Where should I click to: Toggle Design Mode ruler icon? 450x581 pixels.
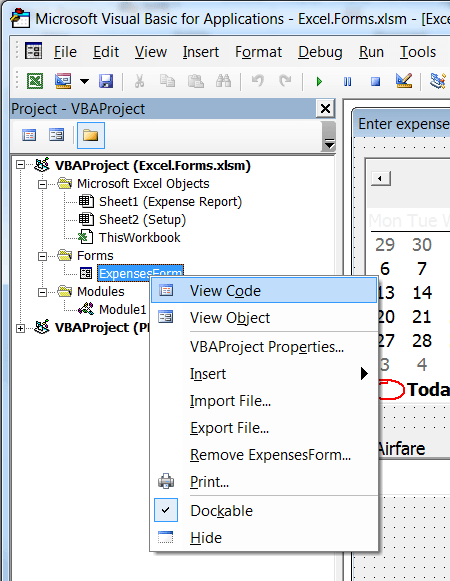pyautogui.click(x=404, y=81)
